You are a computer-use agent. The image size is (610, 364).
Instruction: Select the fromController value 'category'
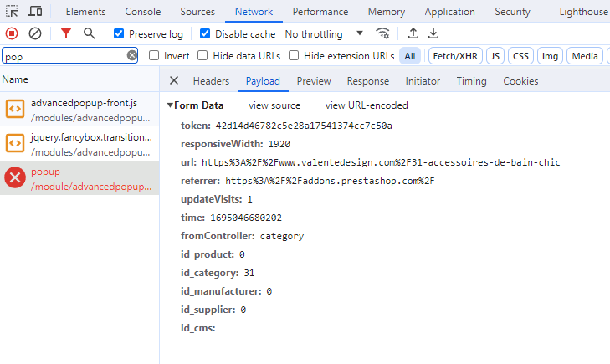click(x=282, y=236)
